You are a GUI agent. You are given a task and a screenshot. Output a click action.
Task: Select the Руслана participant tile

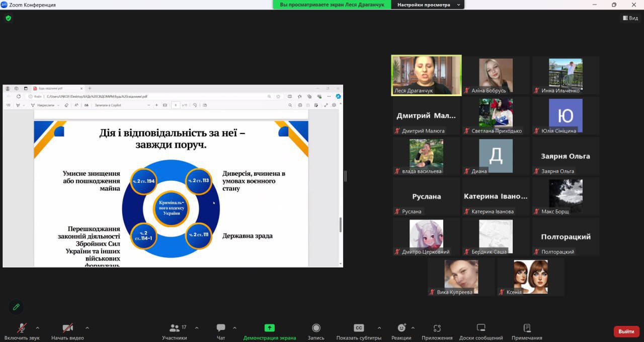pyautogui.click(x=426, y=196)
